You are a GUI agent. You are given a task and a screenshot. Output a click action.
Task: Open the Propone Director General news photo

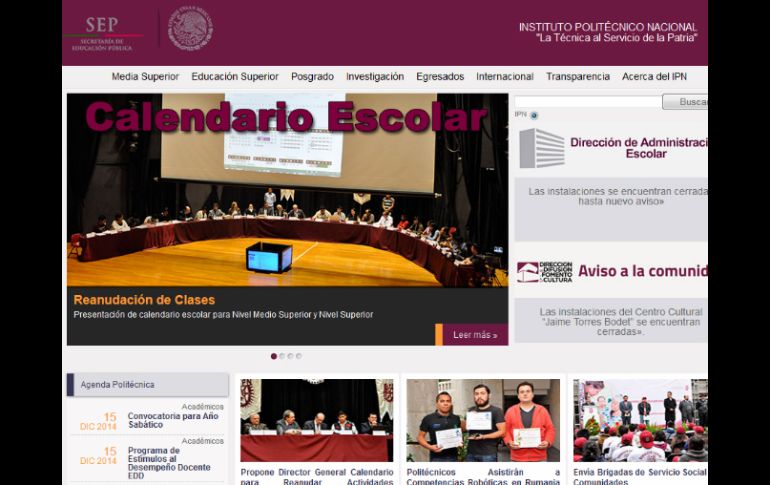click(316, 420)
